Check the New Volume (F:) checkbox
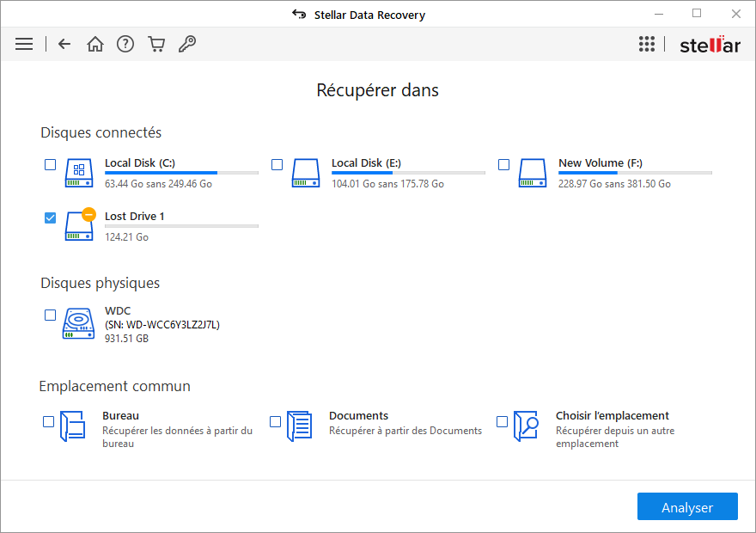 point(503,164)
